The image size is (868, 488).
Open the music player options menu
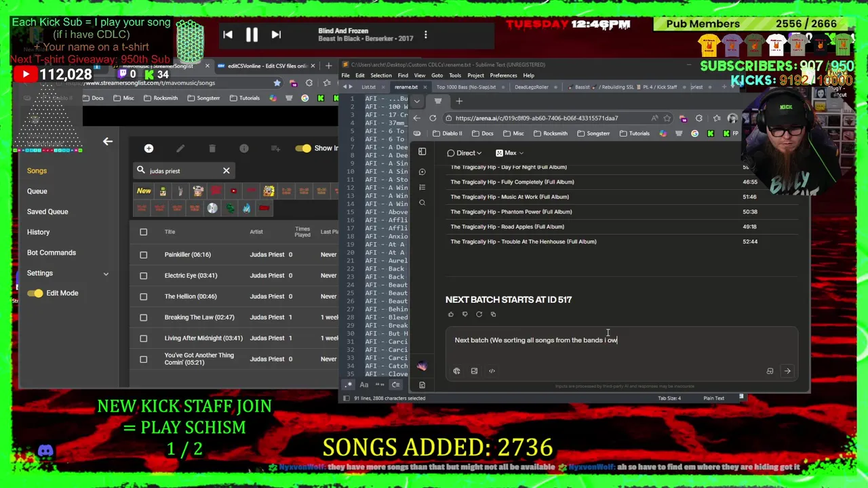click(426, 35)
